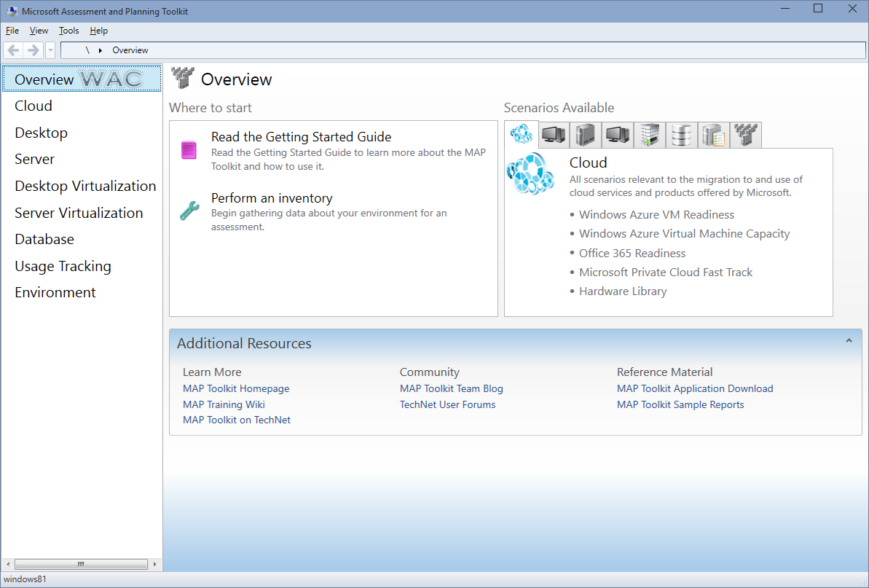
Task: Select the Server Virtualization scenario tab icon
Action: [650, 135]
